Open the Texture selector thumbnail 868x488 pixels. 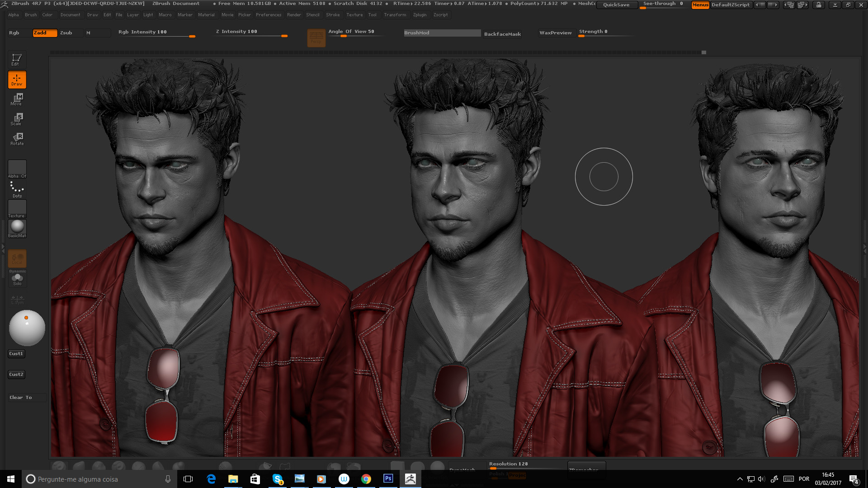click(x=17, y=209)
